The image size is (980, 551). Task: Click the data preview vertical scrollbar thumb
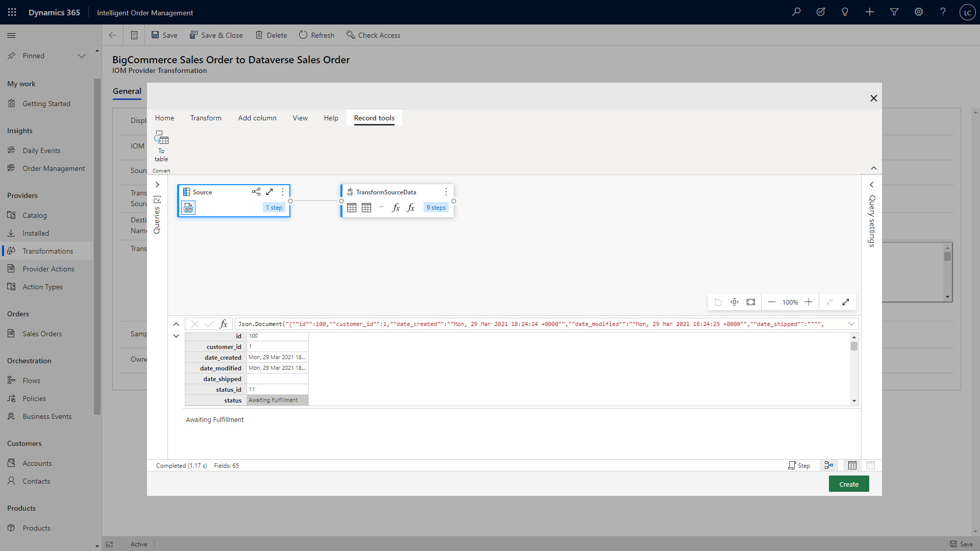pyautogui.click(x=854, y=346)
